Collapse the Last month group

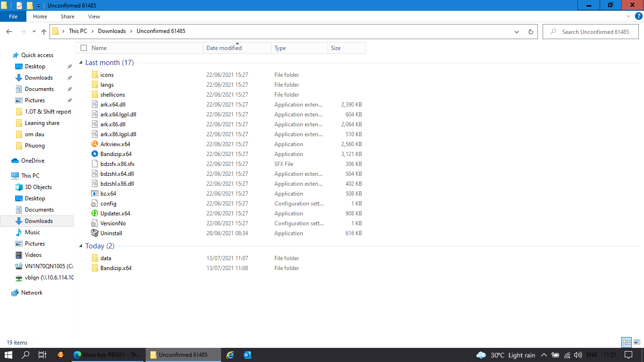coord(81,63)
